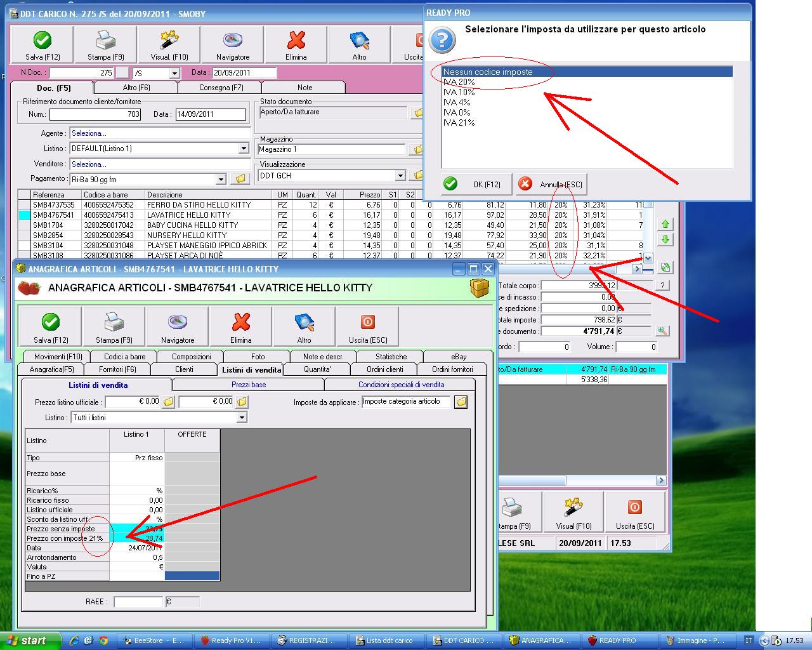Screen dimensions: 812x650
Task: Click folder icon after second € 0,00 price field
Action: click(242, 402)
